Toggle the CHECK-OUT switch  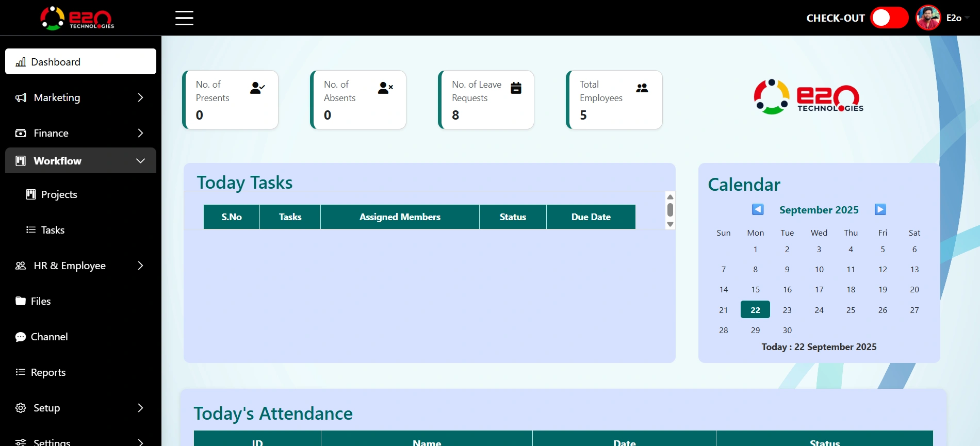click(889, 18)
